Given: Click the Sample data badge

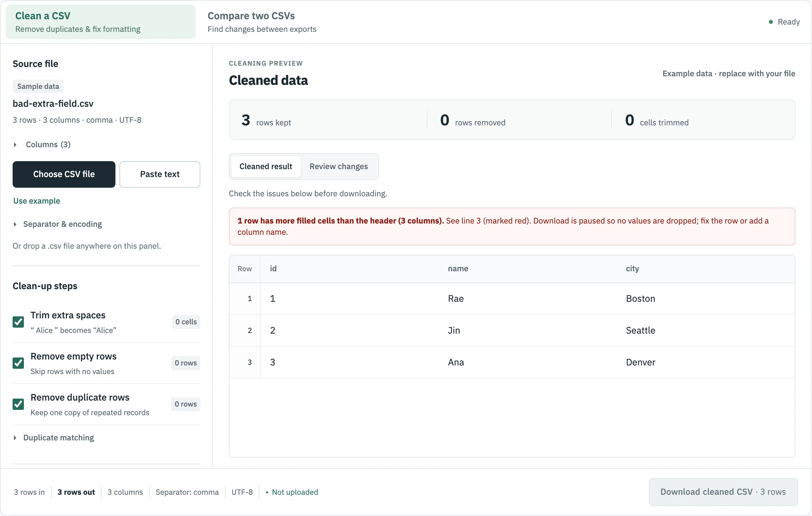Looking at the screenshot, I should click(x=38, y=86).
